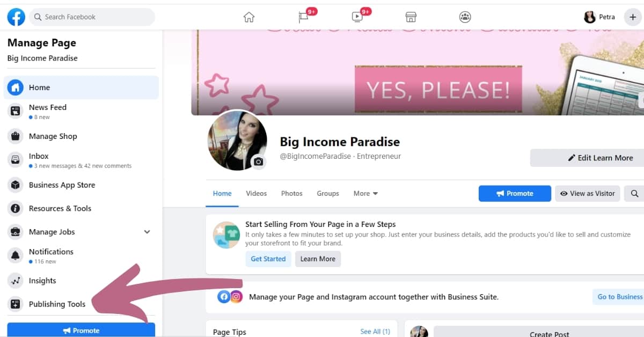This screenshot has height=337, width=644.
Task: Open the Groups icon in top navigation
Action: click(x=465, y=17)
